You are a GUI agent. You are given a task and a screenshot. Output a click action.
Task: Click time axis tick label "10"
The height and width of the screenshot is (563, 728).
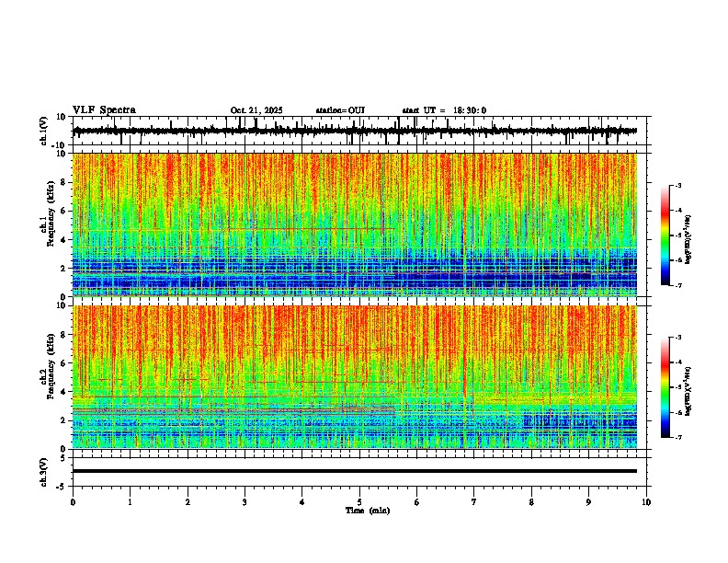(x=646, y=502)
